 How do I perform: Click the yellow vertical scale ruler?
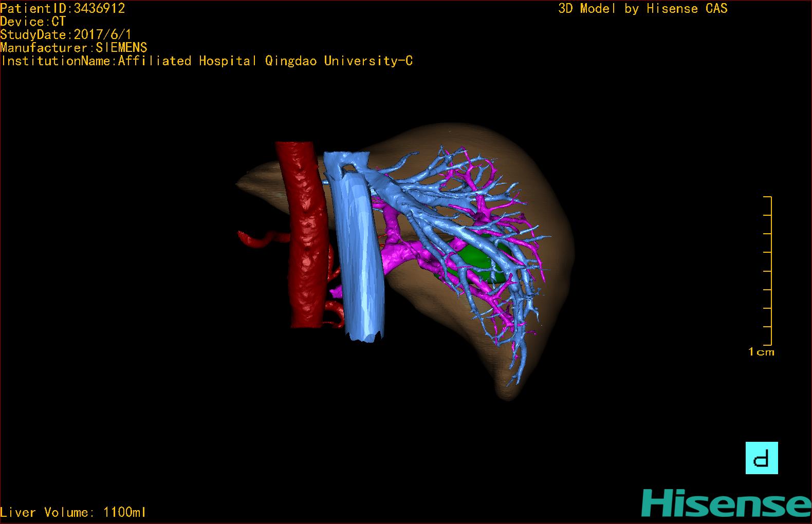pos(768,271)
